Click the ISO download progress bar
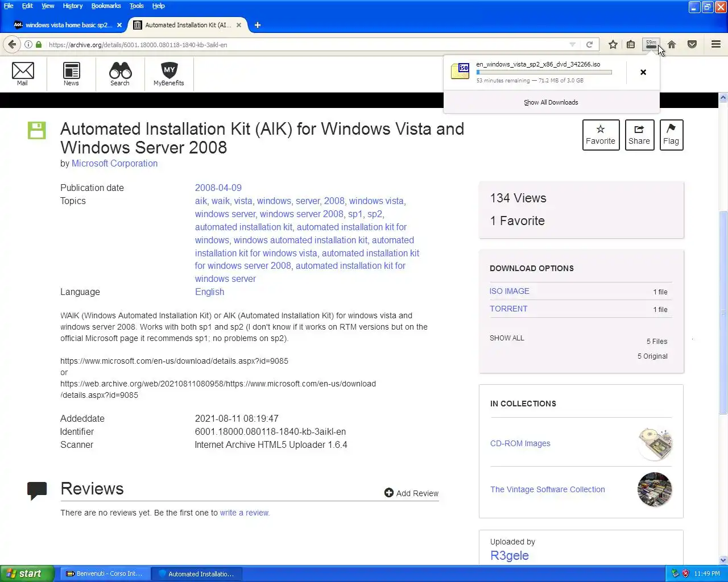Viewport: 728px width, 582px height. [x=544, y=72]
